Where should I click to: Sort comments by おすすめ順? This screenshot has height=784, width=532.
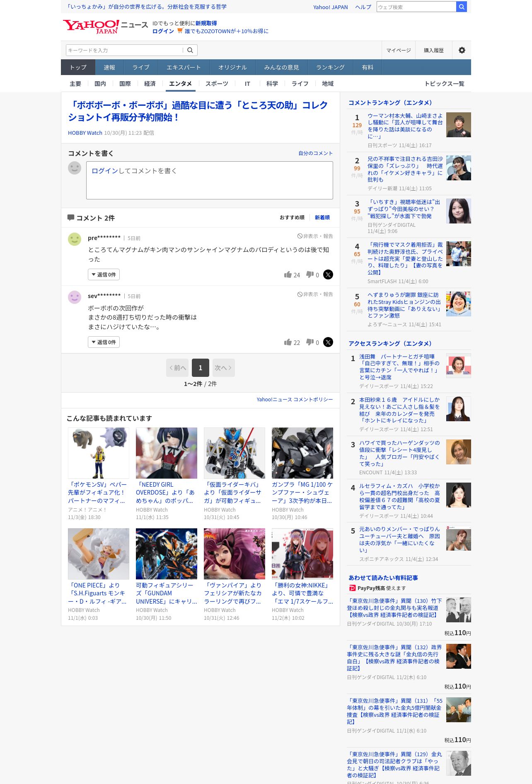292,218
